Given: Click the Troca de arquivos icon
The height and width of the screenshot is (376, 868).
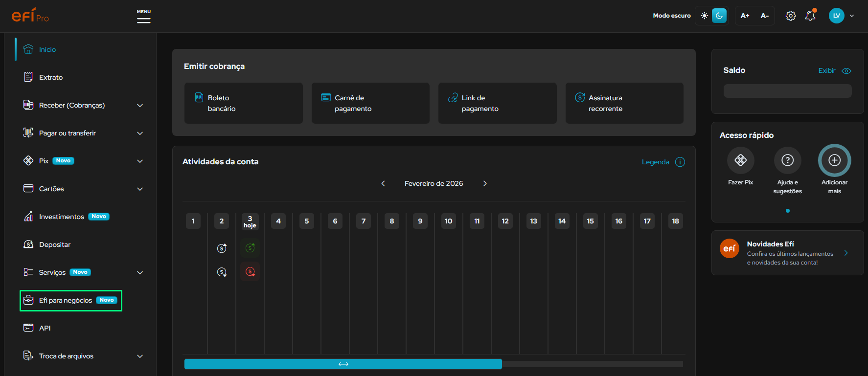Looking at the screenshot, I should (28, 356).
